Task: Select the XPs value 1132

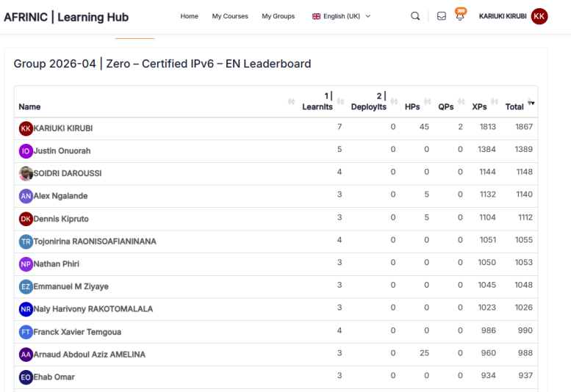Action: [488, 195]
